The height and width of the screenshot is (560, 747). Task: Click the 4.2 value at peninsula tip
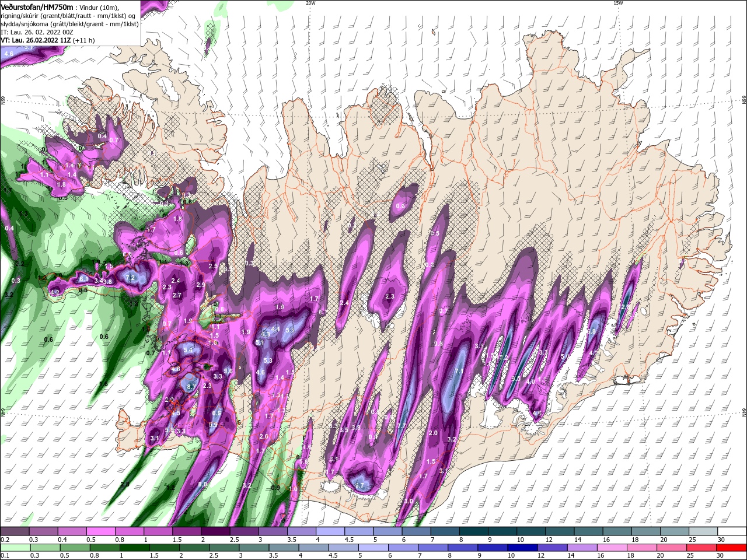[55, 292]
